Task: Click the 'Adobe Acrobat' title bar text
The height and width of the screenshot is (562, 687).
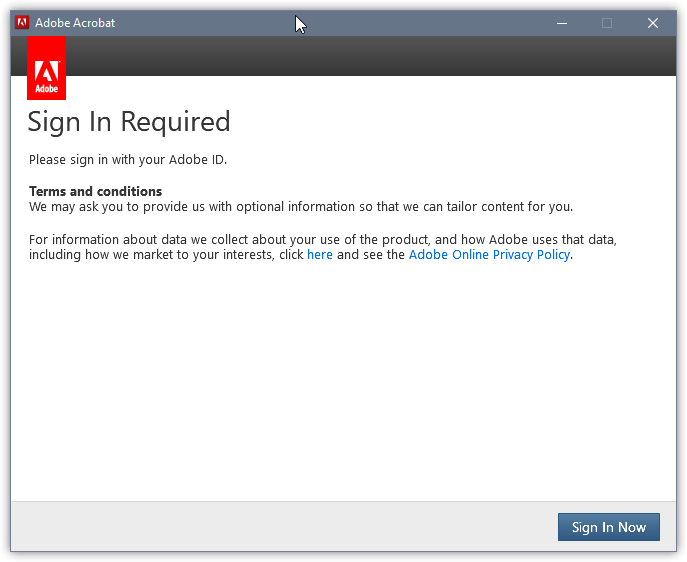Action: tap(75, 23)
